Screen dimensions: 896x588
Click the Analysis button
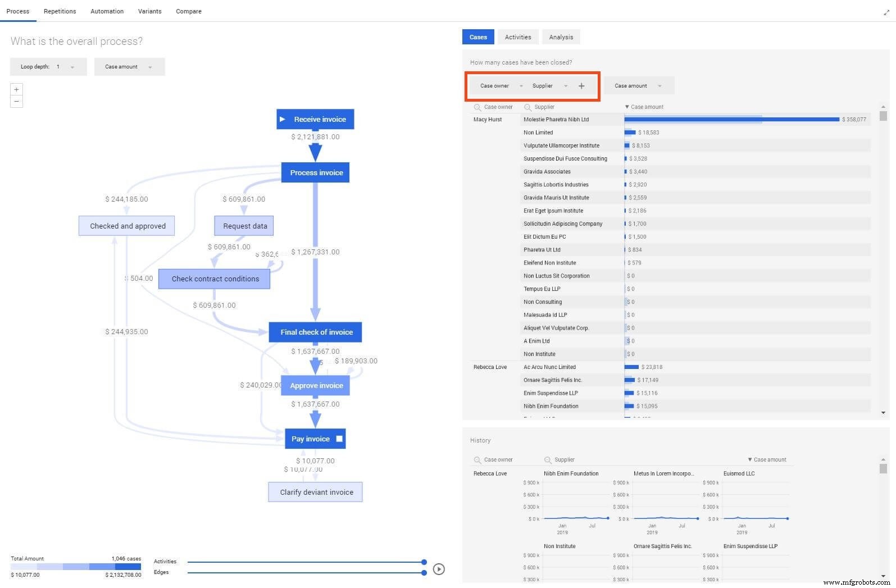click(x=561, y=37)
